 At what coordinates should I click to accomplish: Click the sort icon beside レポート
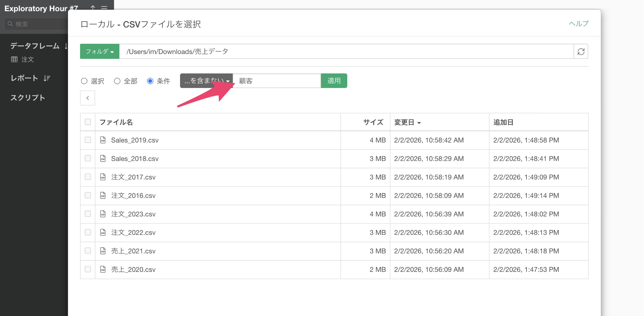click(x=47, y=78)
